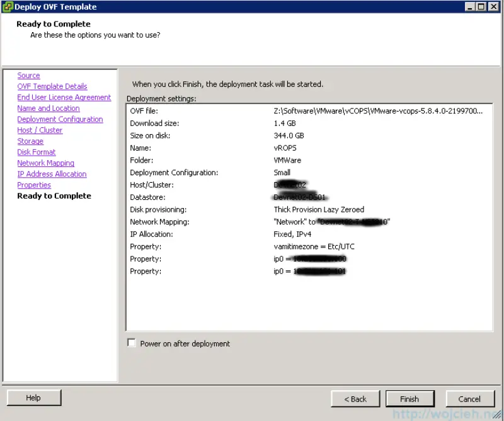Screen dimensions: 504x421
Task: Click the Back button
Action: [355, 398]
